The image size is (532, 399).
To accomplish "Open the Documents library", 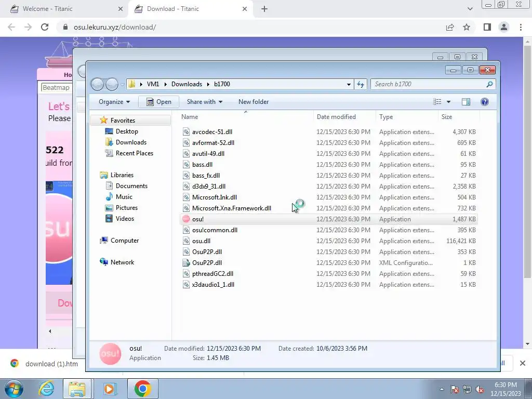I will pyautogui.click(x=131, y=186).
